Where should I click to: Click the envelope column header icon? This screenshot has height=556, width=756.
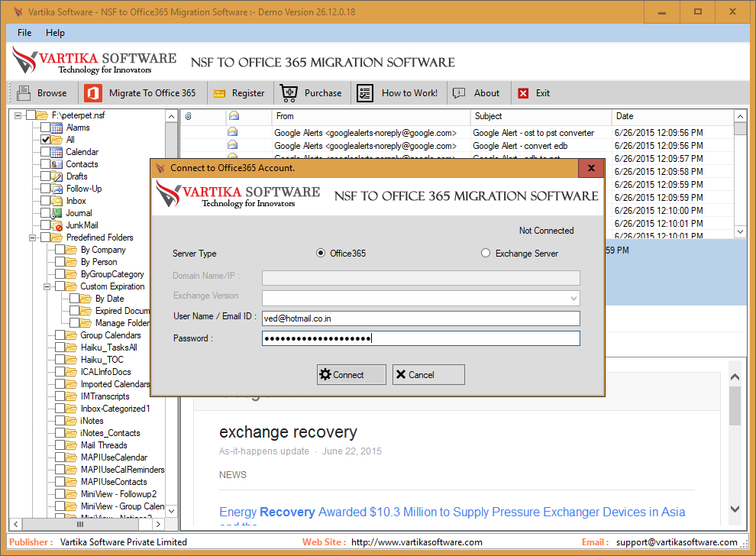coord(234,116)
